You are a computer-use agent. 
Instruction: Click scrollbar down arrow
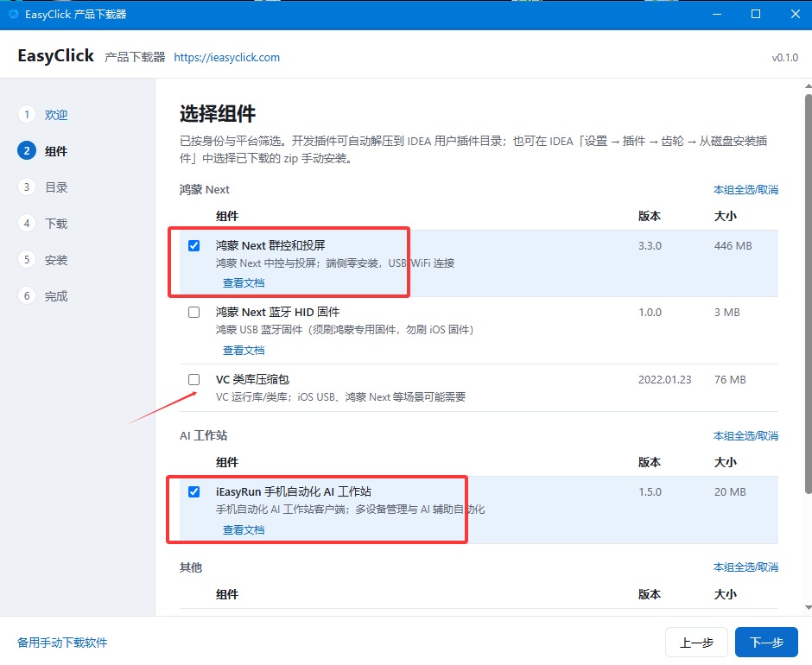[x=809, y=607]
